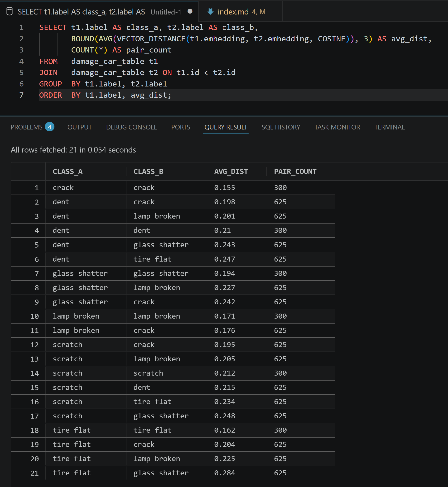Click the AVG_DIST column header
The height and width of the screenshot is (487, 448).
pos(231,172)
